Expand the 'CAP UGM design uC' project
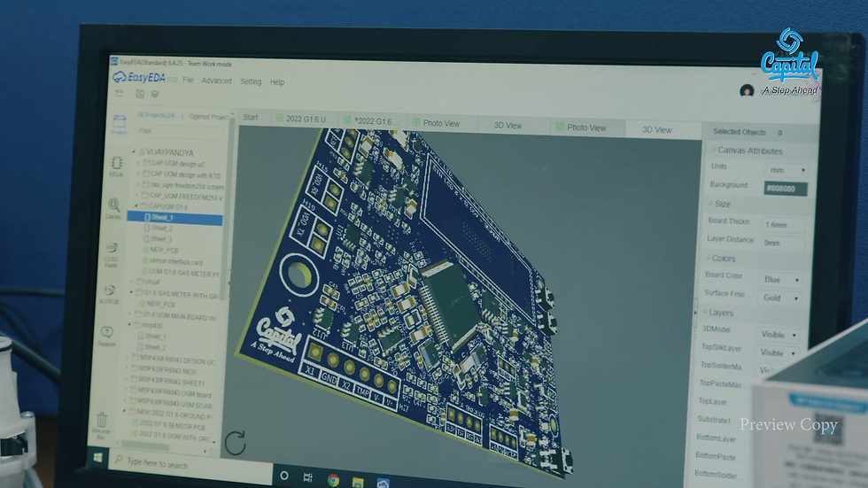The image size is (868, 488). tap(138, 163)
